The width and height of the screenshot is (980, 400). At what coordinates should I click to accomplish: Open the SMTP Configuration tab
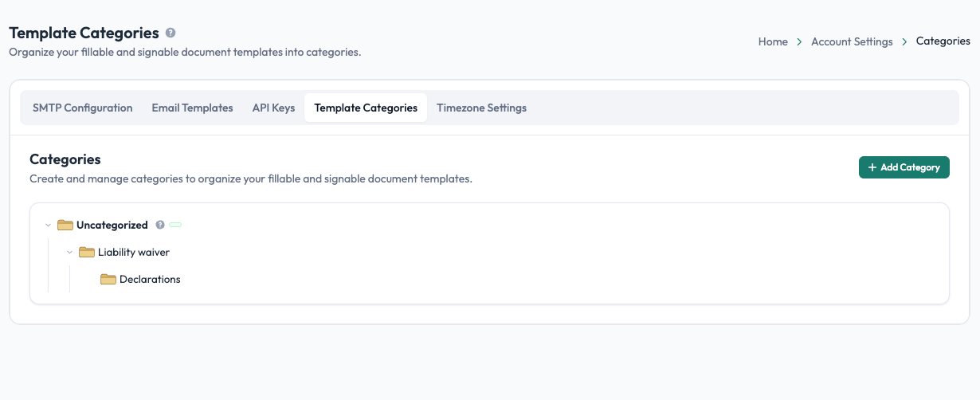(83, 108)
